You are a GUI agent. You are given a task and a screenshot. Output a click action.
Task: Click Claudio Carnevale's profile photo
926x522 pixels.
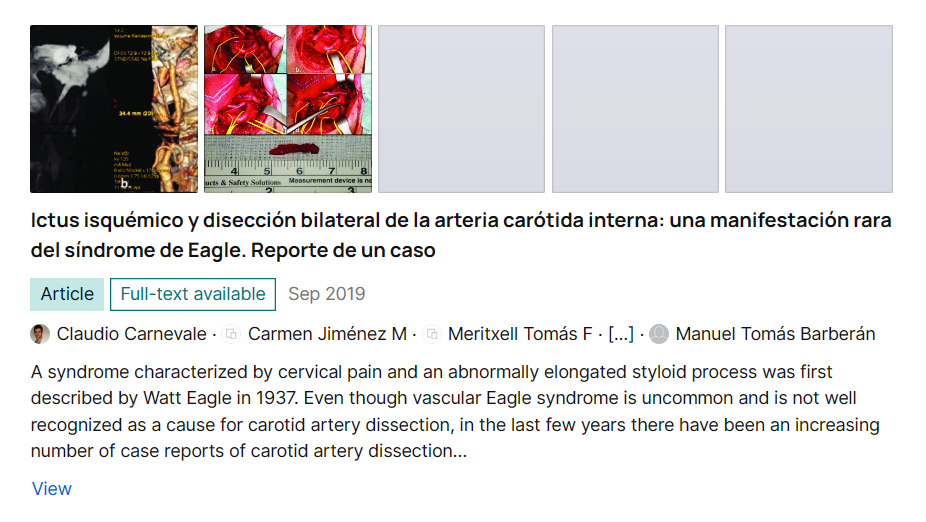tap(40, 334)
